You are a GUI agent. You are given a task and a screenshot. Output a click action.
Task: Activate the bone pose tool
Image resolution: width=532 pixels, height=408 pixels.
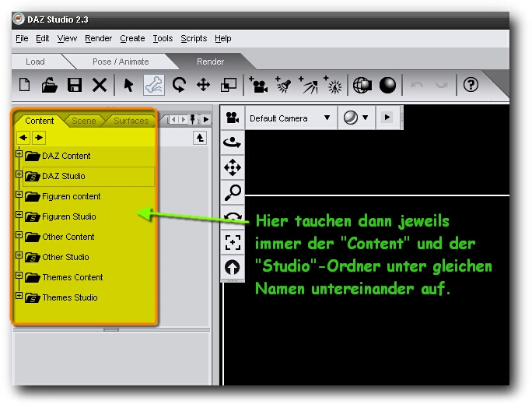pos(154,86)
